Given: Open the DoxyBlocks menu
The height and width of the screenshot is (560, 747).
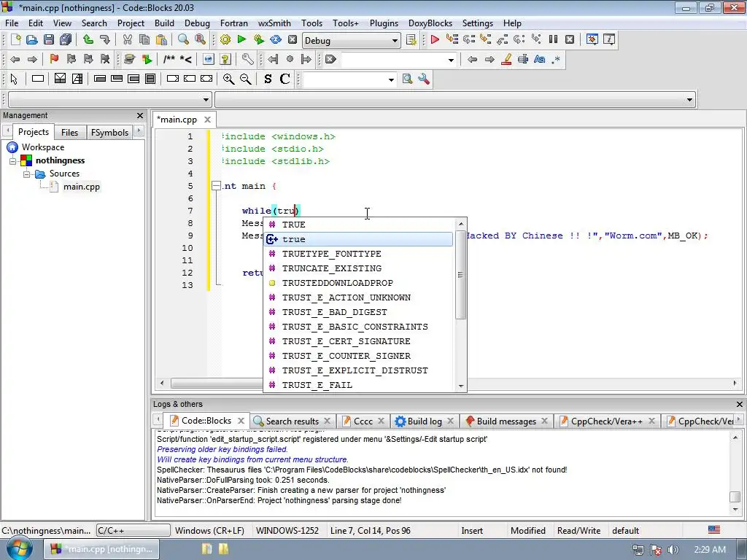Looking at the screenshot, I should click(x=430, y=23).
